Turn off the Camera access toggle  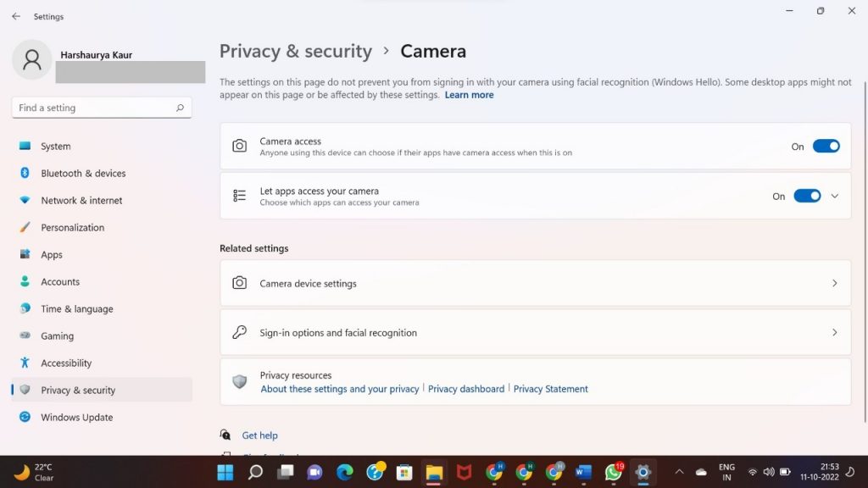826,147
